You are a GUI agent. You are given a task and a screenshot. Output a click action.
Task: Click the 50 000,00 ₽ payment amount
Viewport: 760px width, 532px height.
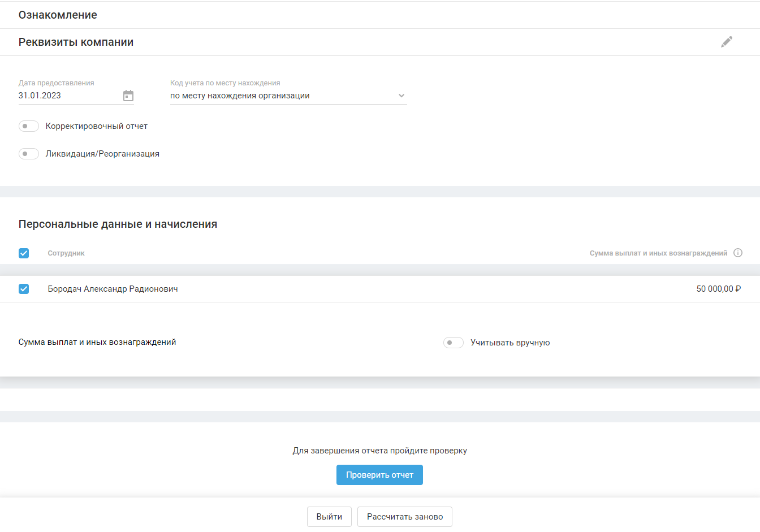coord(718,289)
